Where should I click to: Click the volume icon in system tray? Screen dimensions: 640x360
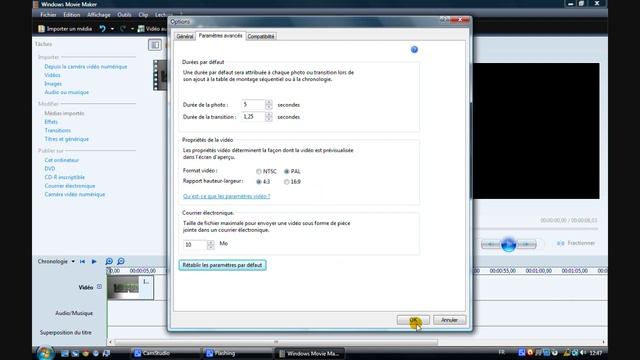582,353
